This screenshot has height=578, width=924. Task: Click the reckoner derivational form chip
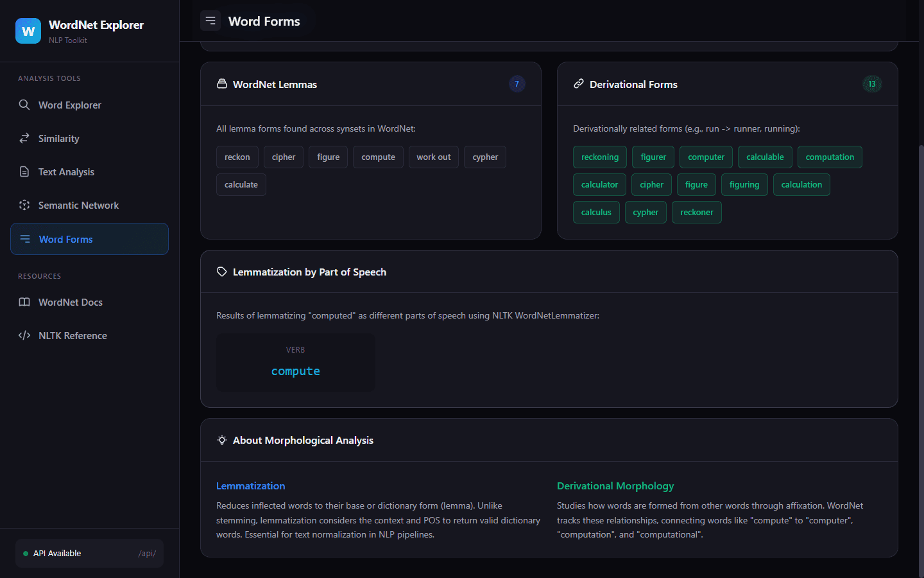click(697, 212)
